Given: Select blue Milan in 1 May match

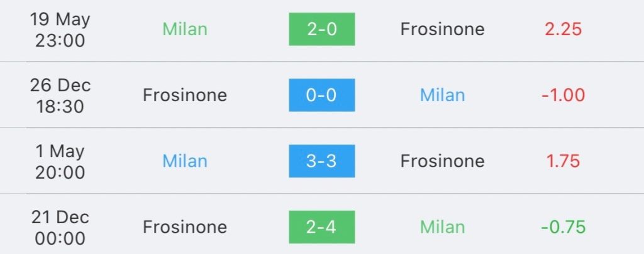Looking at the screenshot, I should click(185, 161).
